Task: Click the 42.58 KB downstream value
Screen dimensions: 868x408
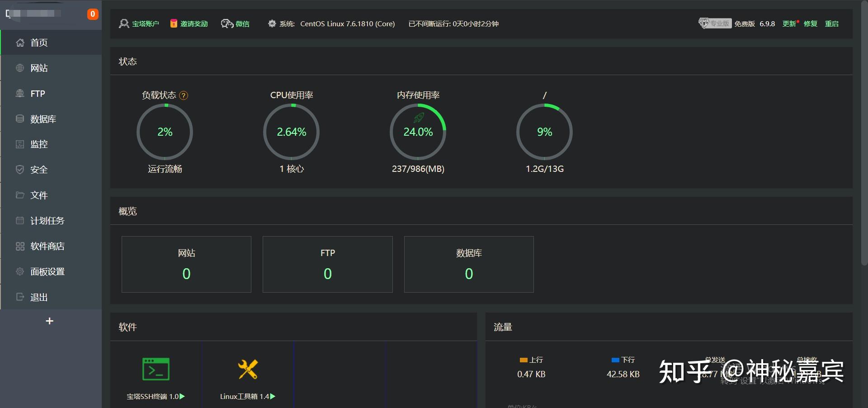Action: pyautogui.click(x=623, y=375)
